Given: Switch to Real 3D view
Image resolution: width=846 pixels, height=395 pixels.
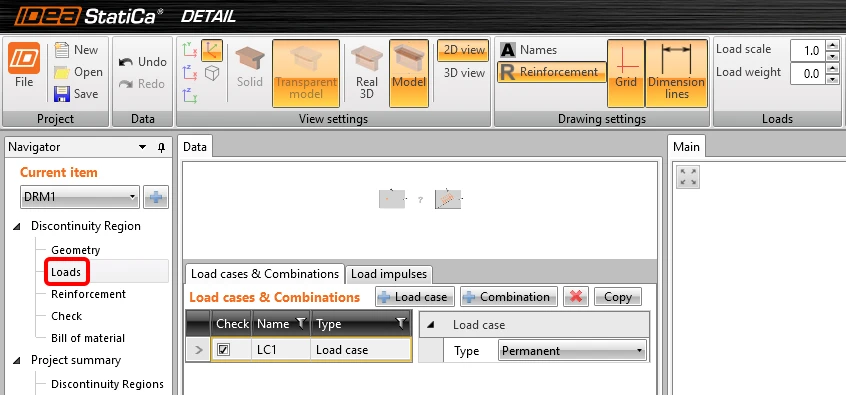Looking at the screenshot, I should tap(367, 73).
